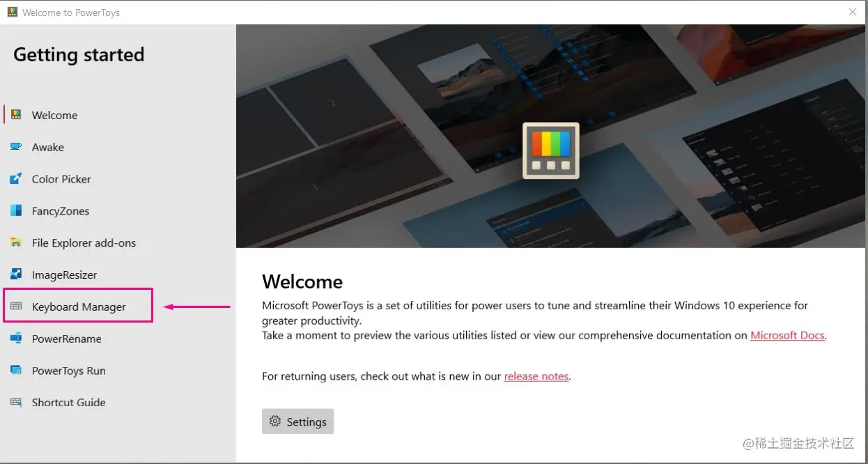Click the Keyboard Manager keyboard icon
Screen dimensions: 868x464
[x=16, y=307]
